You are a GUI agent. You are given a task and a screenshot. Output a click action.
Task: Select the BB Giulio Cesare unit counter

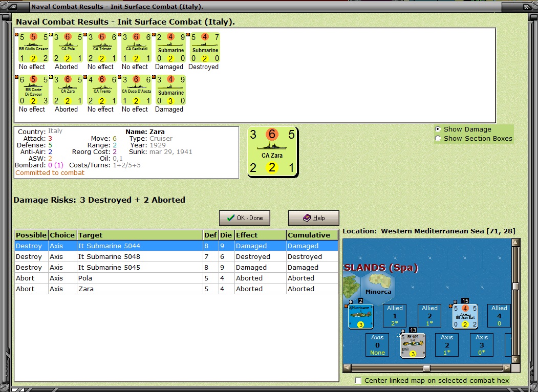(33, 47)
